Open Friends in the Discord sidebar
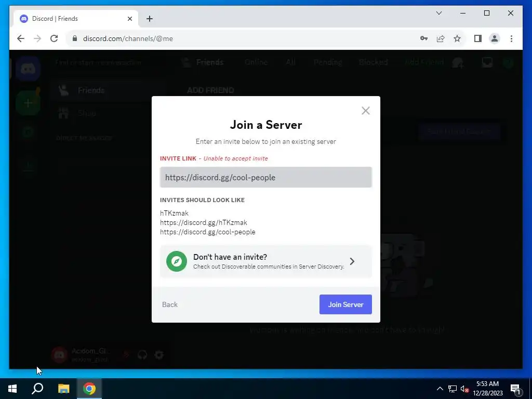This screenshot has width=532, height=399. point(108,90)
